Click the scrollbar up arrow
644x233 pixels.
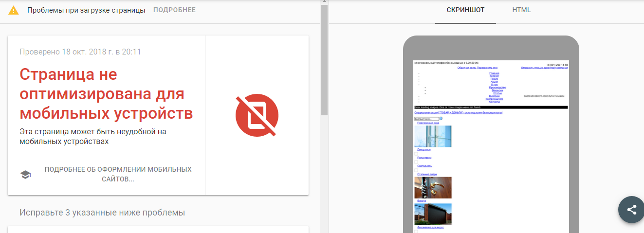[324, 2]
